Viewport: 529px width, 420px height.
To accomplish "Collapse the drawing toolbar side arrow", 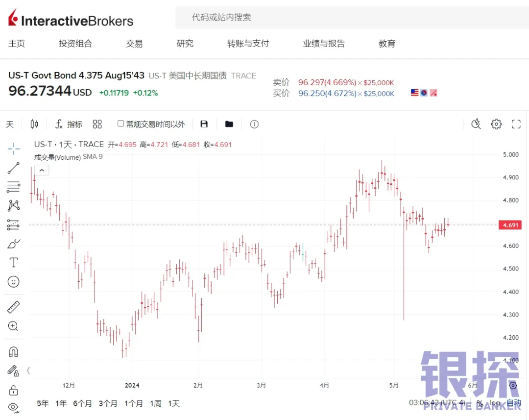I will [28, 371].
